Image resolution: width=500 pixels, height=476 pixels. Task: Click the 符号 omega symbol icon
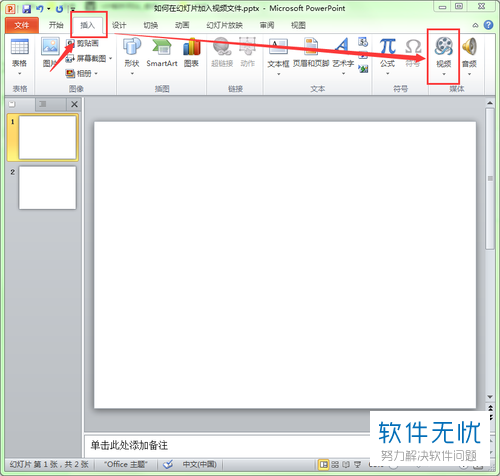pos(413,47)
